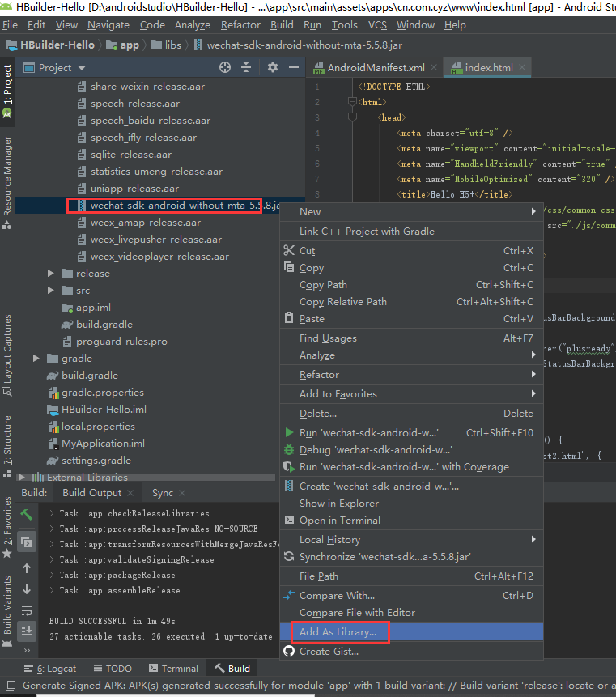
Task: Open 6: Logcat tool window
Action: (49, 669)
